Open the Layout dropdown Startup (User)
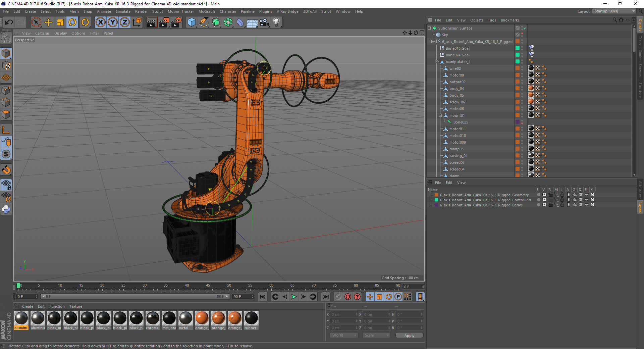Image resolution: width=644 pixels, height=349 pixels. tap(614, 11)
